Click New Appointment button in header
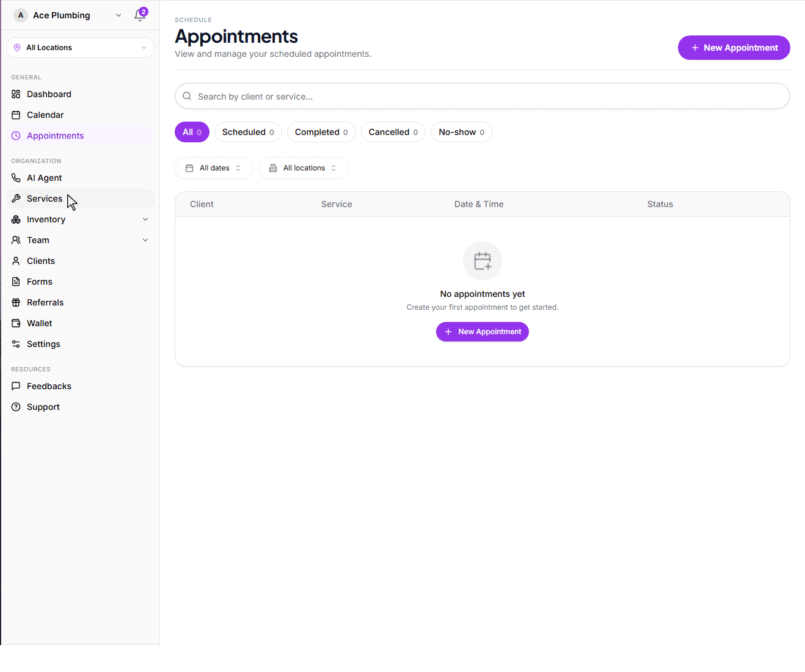Screen dimensions: 805x672 pyautogui.click(x=734, y=48)
